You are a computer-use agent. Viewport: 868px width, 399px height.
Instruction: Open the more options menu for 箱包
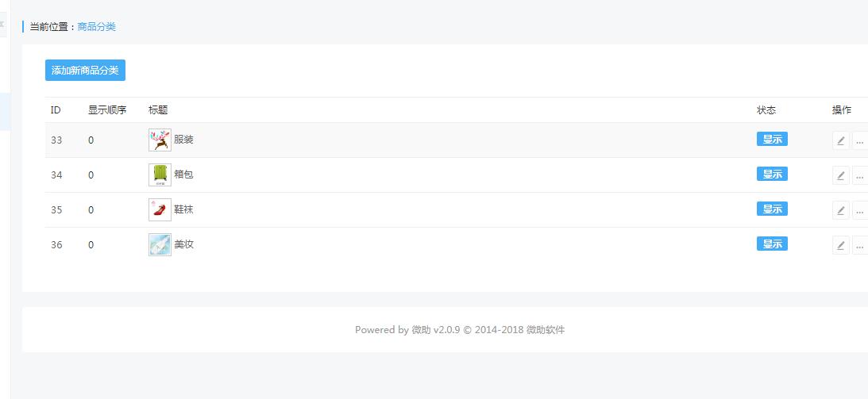tap(859, 175)
